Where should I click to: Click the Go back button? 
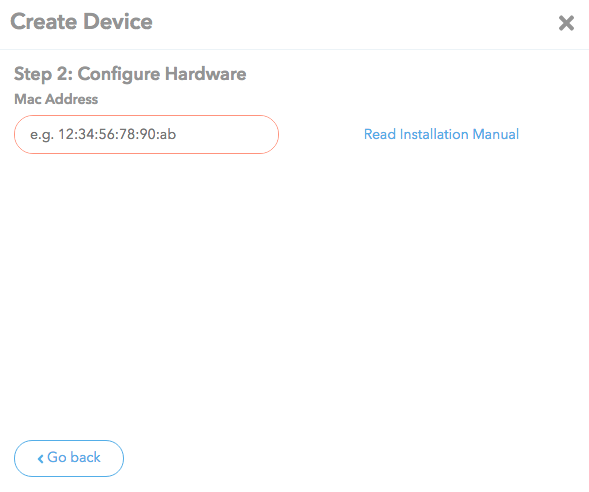click(69, 458)
